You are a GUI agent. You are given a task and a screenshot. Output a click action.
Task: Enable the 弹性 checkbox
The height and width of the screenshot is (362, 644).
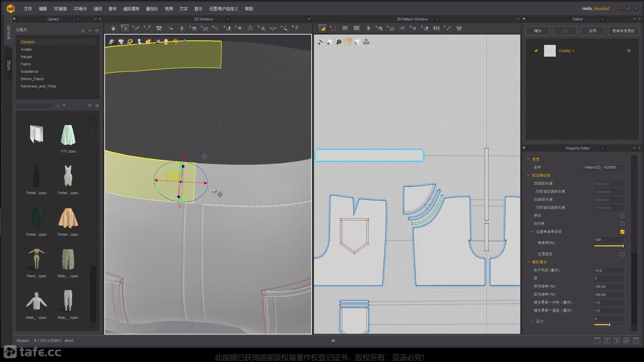tap(622, 216)
